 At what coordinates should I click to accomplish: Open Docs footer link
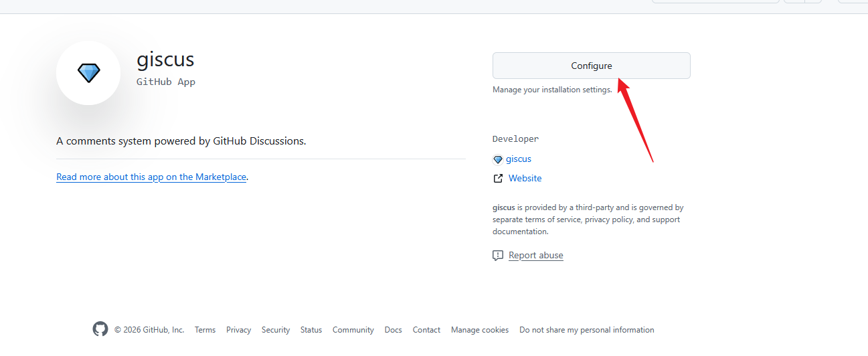tap(393, 330)
